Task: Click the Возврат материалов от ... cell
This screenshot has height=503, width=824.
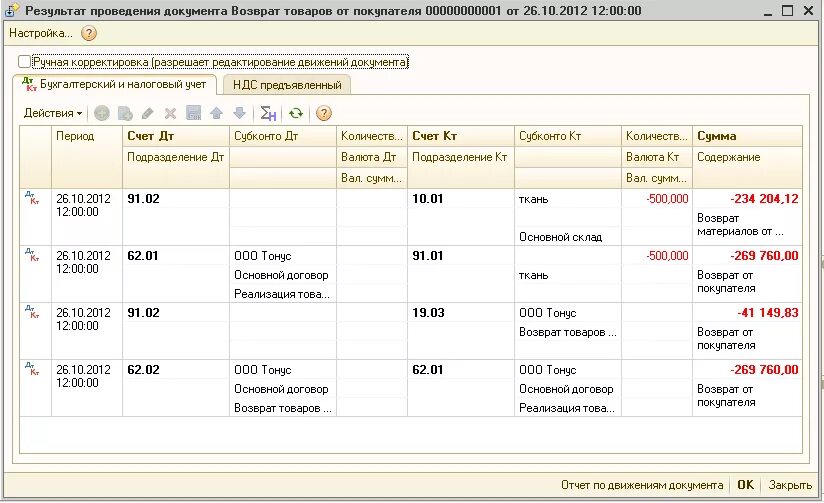Action: pos(747,225)
